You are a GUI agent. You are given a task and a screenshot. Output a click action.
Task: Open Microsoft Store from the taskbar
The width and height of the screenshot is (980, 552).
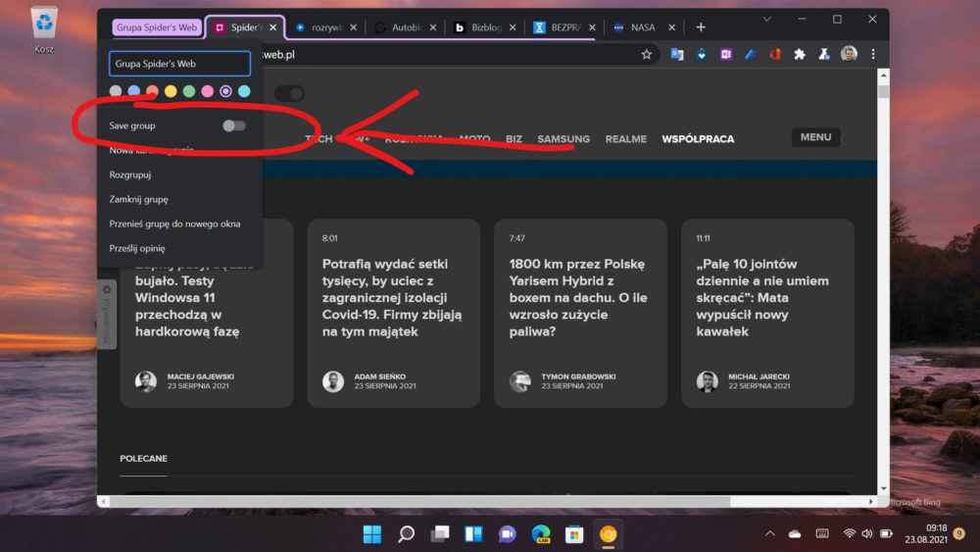point(574,534)
